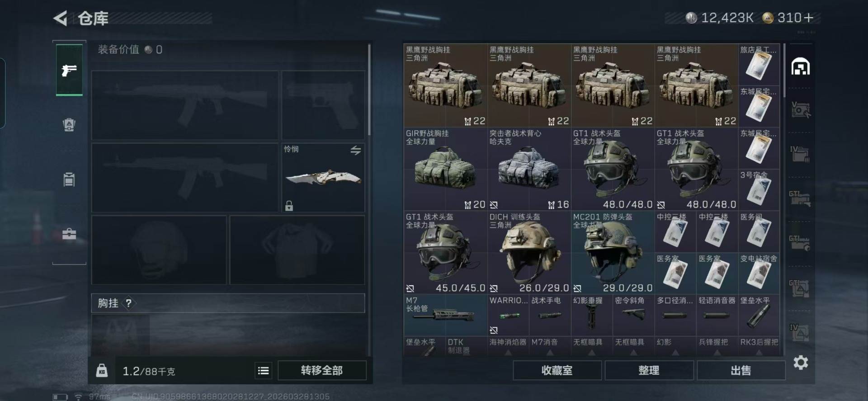Open the briefcase safe-box tab in left sidebar
Image resolution: width=868 pixels, height=401 pixels.
[x=69, y=234]
